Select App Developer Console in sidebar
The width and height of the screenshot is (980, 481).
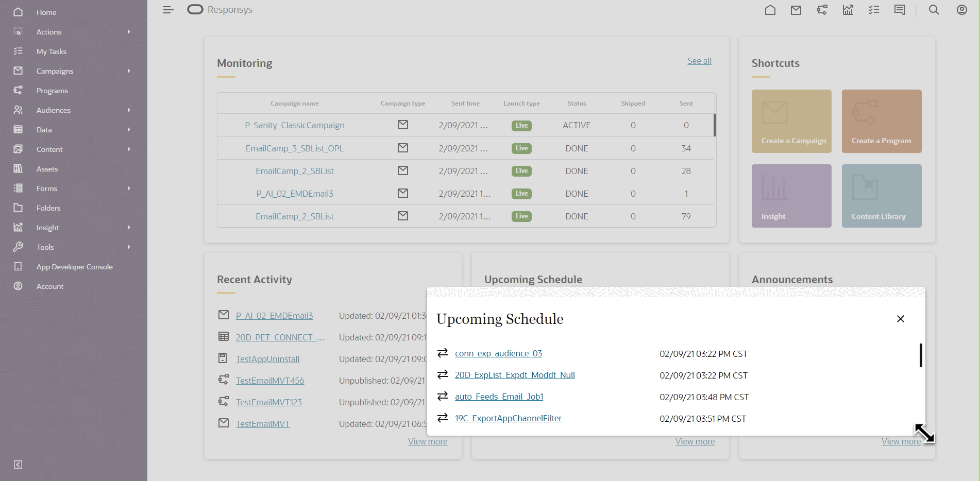pos(74,267)
